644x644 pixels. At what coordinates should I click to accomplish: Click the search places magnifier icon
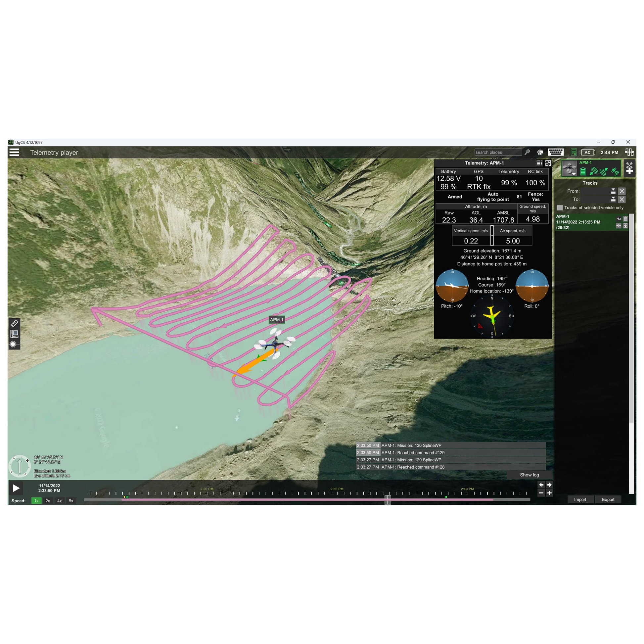click(527, 152)
